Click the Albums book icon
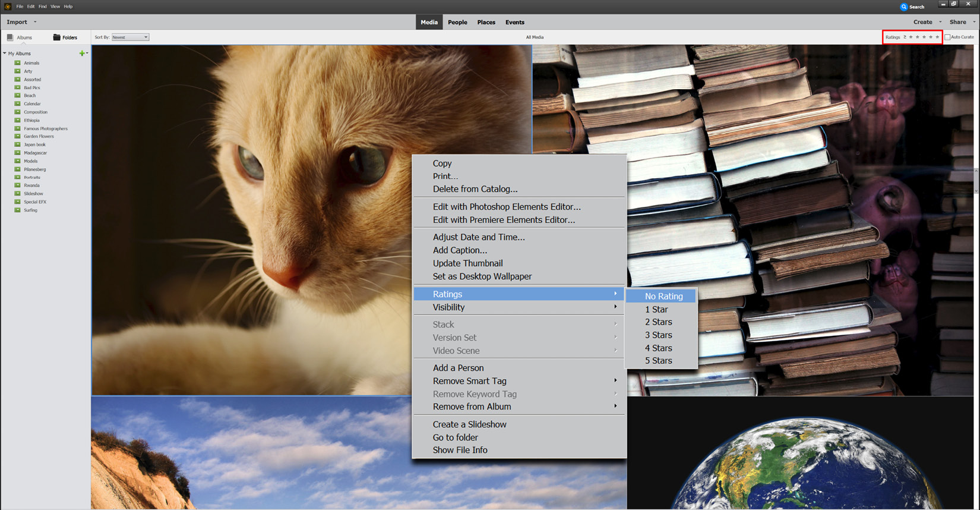The image size is (980, 510). coord(10,37)
